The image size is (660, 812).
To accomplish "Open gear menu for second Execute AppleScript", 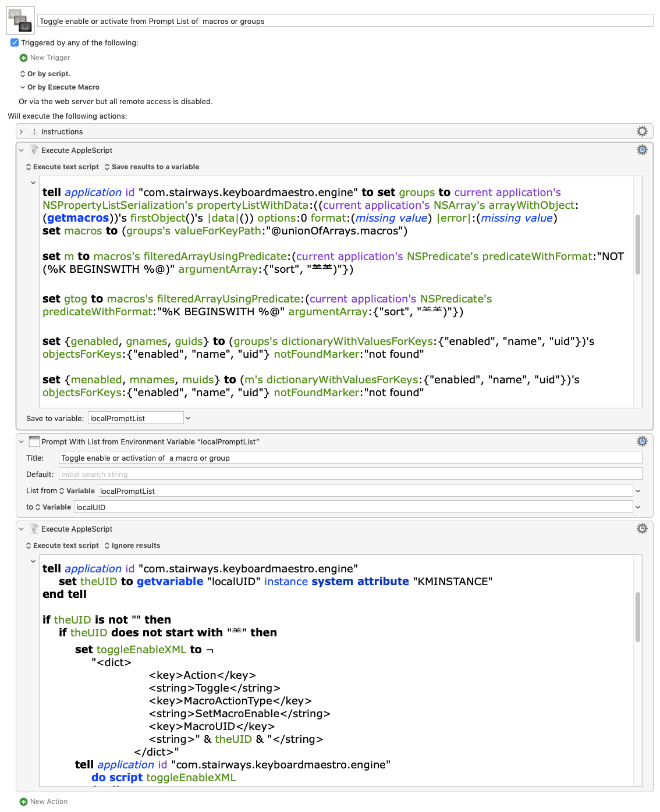I will (x=642, y=529).
